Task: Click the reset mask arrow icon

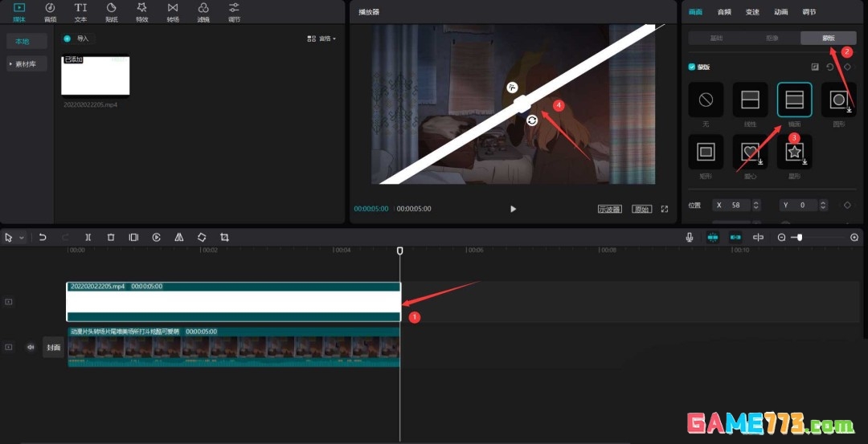Action: point(829,67)
